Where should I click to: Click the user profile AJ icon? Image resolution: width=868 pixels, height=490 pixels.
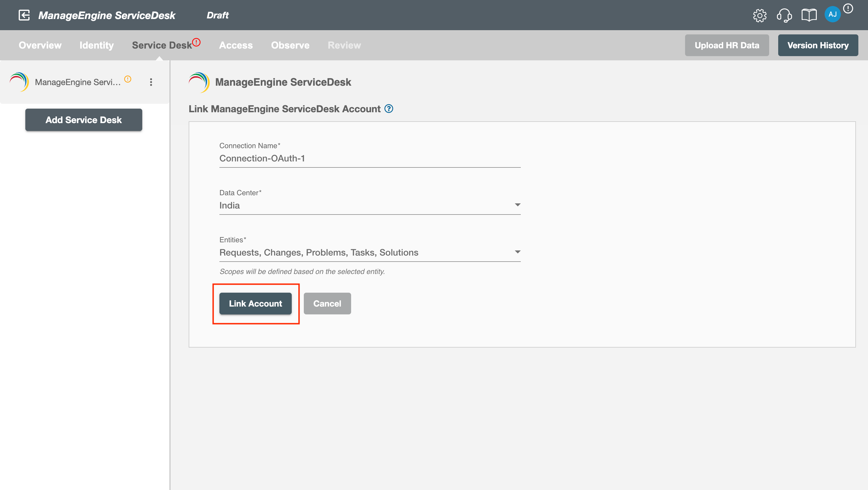tap(833, 14)
